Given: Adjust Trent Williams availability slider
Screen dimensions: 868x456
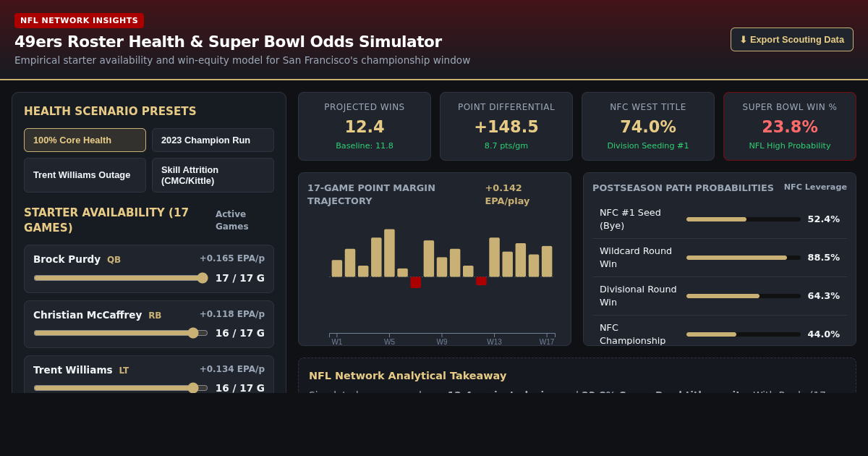Looking at the screenshot, I should (x=121, y=388).
